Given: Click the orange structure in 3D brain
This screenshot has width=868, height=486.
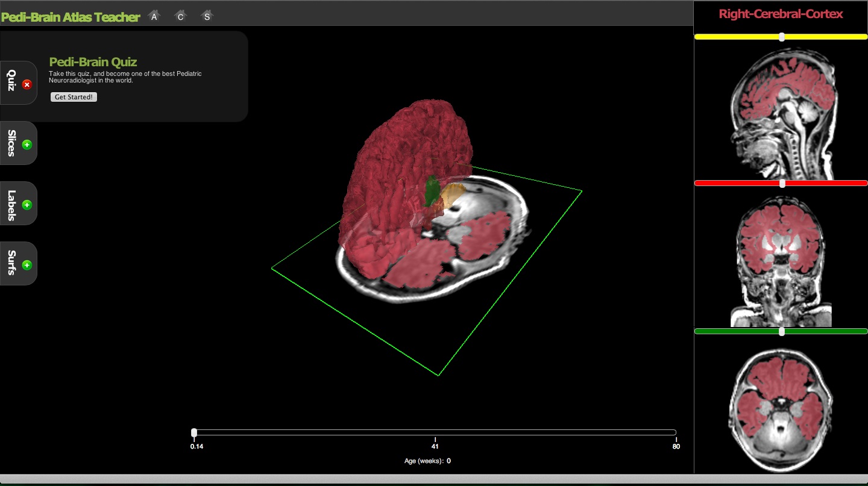Looking at the screenshot, I should coord(452,195).
